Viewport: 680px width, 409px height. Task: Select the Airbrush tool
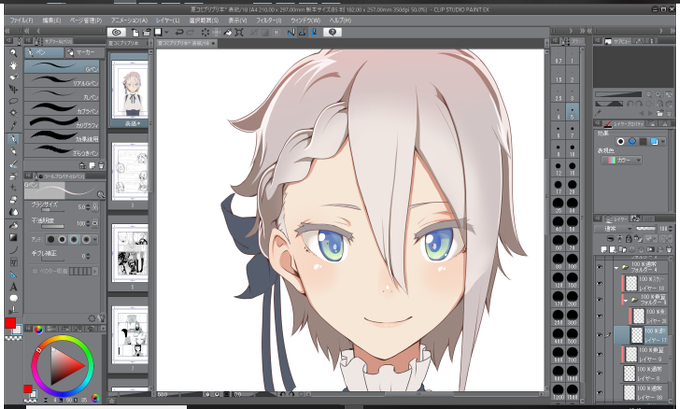13,176
